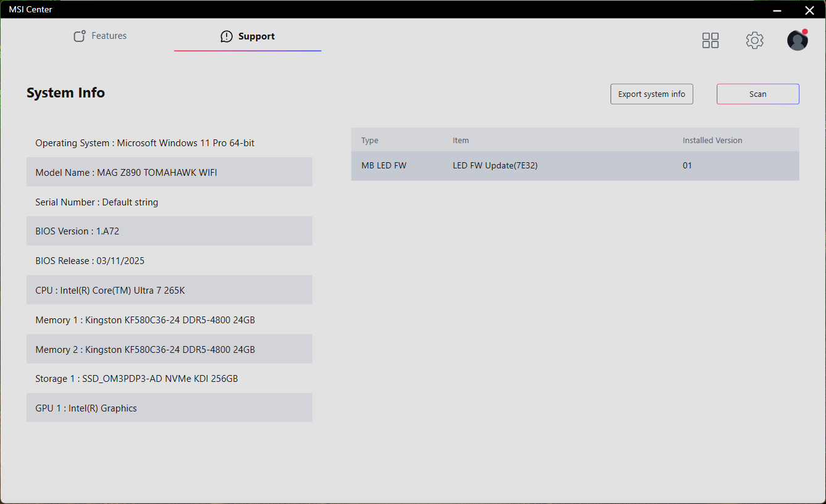The width and height of the screenshot is (826, 504).
Task: Click the Export system info button
Action: pos(652,94)
